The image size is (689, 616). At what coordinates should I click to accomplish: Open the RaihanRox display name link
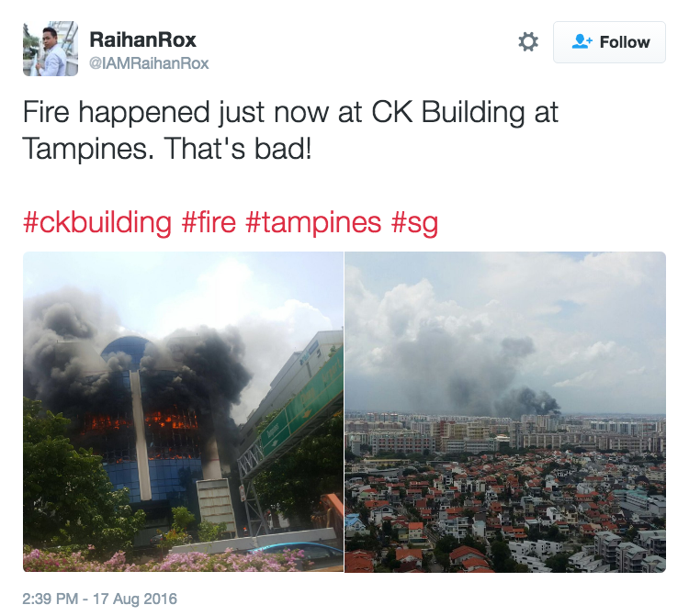coord(142,40)
